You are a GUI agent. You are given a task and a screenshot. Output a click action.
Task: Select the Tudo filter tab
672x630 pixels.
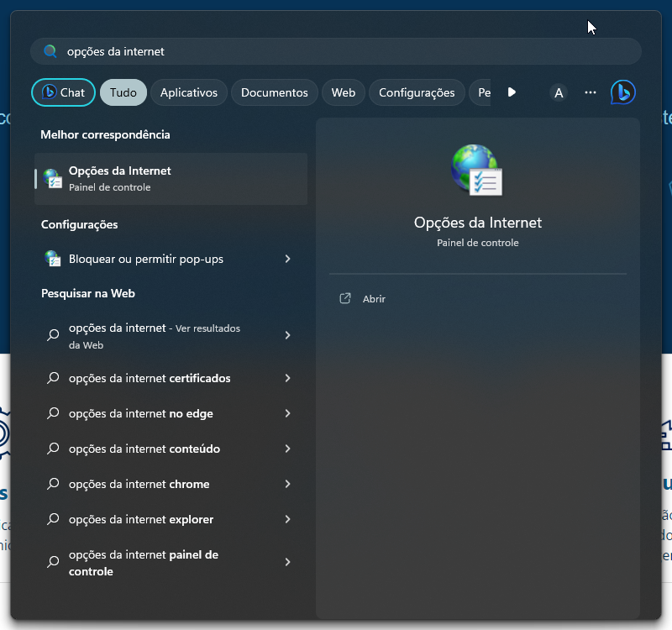coord(123,92)
